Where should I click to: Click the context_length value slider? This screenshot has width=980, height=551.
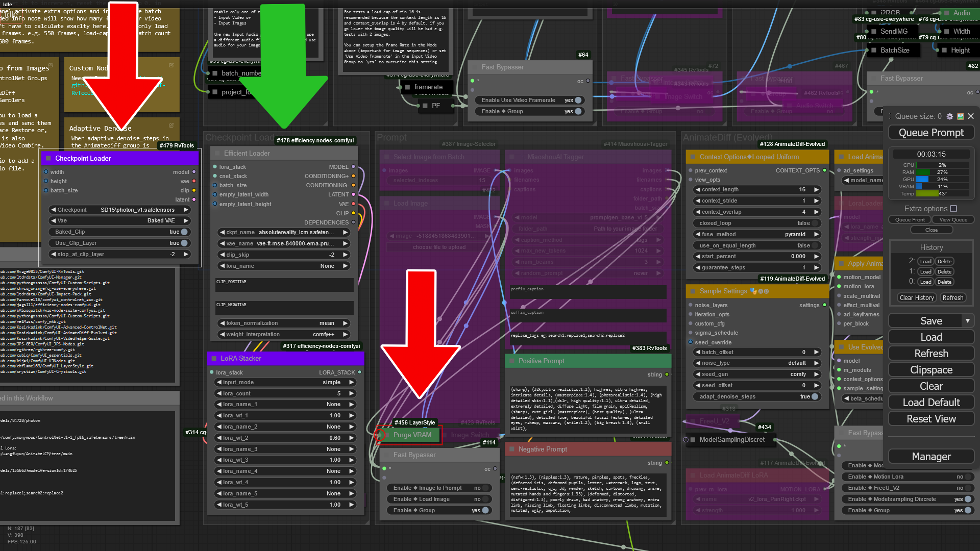(757, 189)
